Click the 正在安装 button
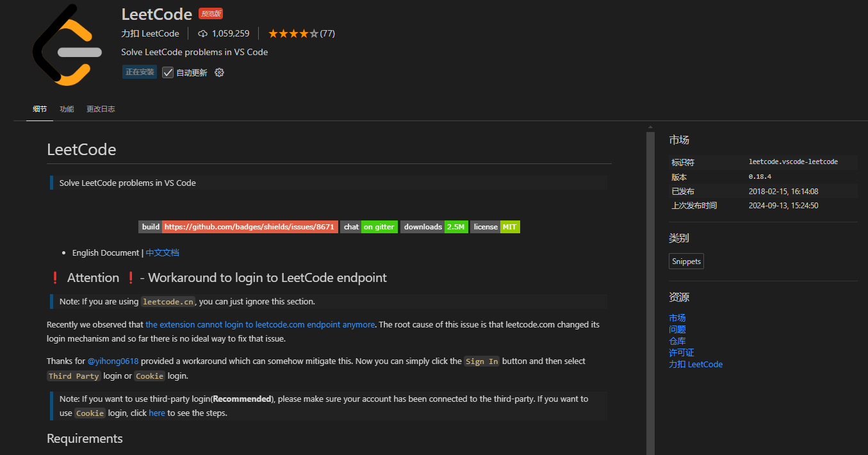This screenshot has width=868, height=455. (x=140, y=72)
